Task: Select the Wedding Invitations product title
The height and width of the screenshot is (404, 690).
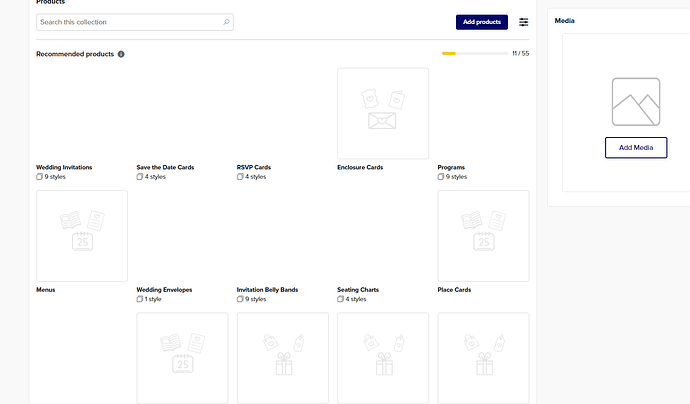Action: click(64, 167)
